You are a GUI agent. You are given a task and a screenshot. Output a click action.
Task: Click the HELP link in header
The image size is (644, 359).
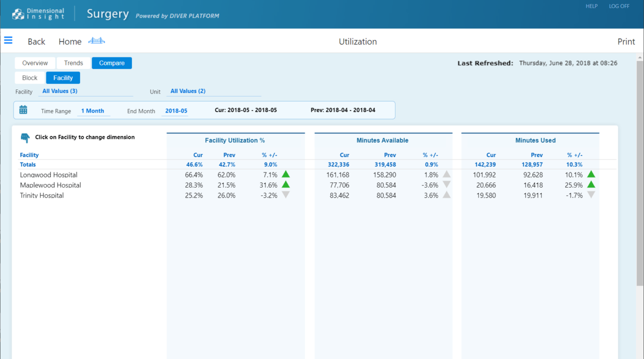click(591, 6)
